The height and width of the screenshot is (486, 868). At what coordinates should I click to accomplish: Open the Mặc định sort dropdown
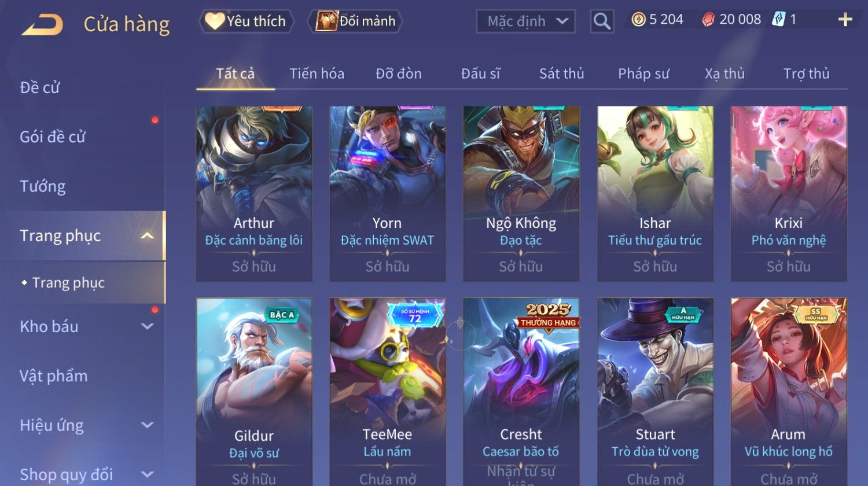pos(525,22)
